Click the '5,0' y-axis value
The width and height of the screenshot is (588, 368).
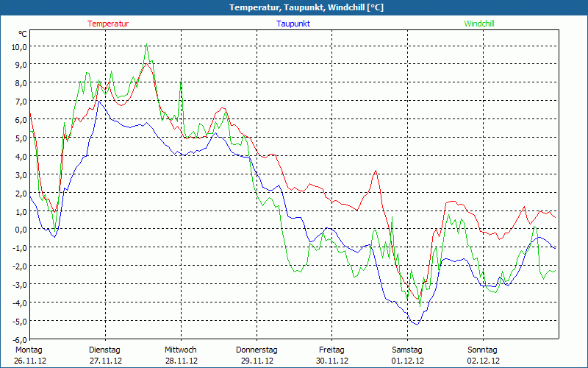tap(21, 138)
